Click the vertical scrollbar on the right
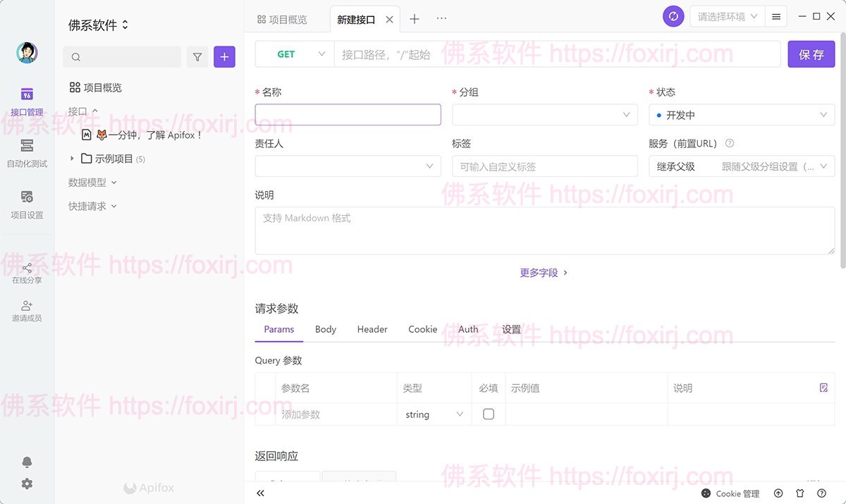Image resolution: width=846 pixels, height=504 pixels. (842, 162)
